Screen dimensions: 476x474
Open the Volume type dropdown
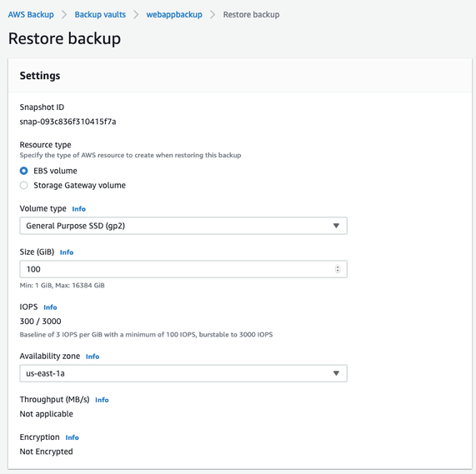click(183, 226)
